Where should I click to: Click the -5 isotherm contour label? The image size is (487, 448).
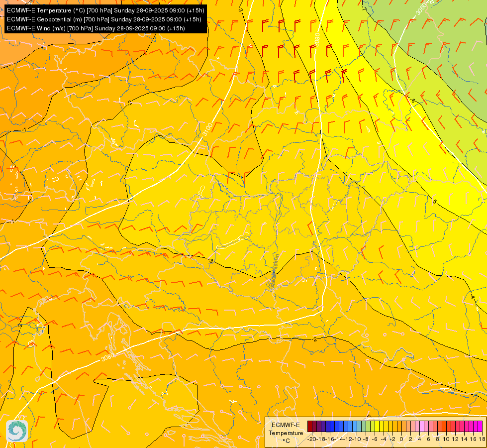(434, 202)
